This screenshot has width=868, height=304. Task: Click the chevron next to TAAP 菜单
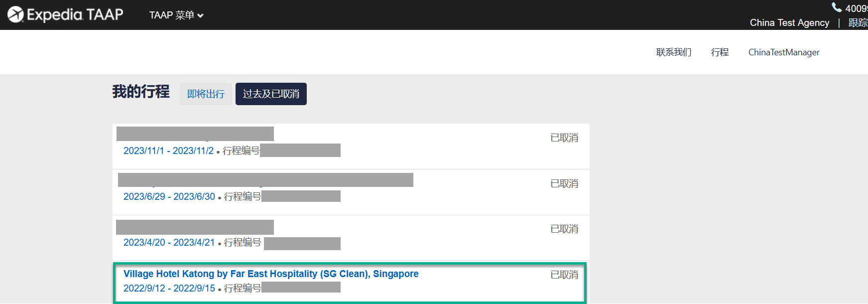pos(200,16)
